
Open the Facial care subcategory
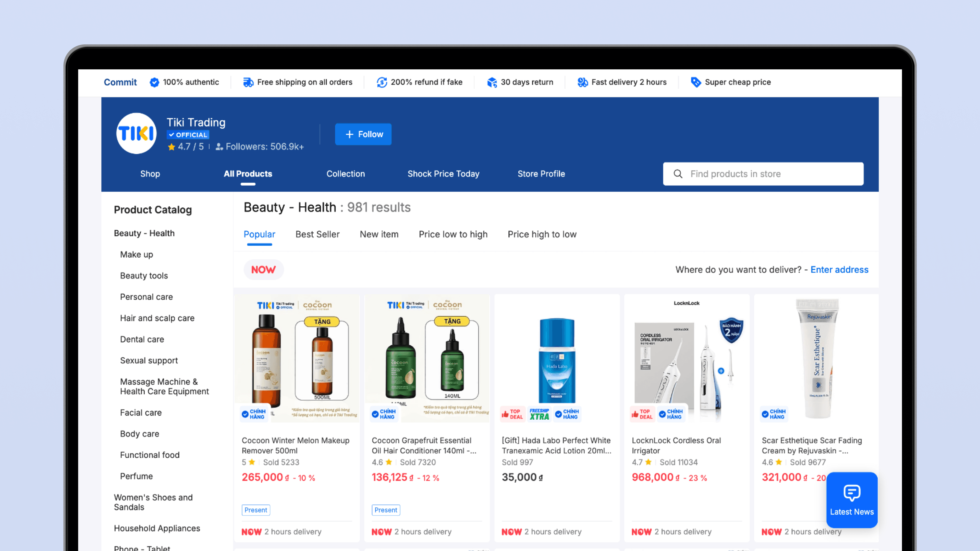[x=141, y=412]
